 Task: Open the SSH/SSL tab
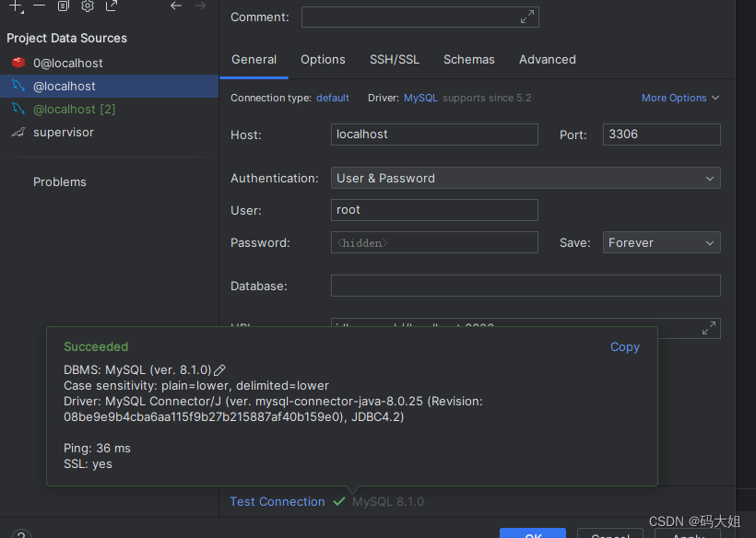pos(395,59)
